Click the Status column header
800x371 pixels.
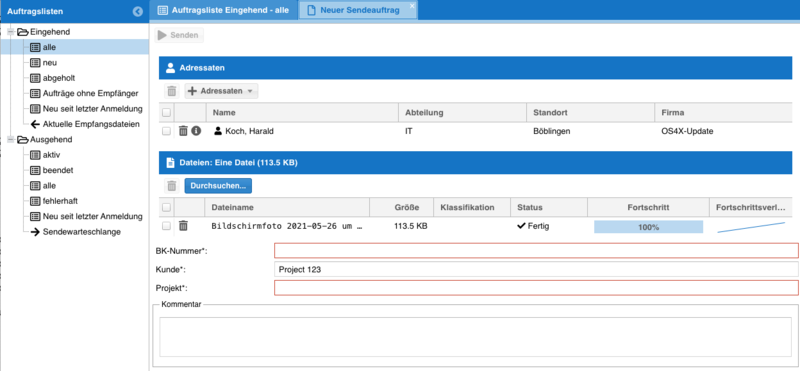[x=549, y=207]
